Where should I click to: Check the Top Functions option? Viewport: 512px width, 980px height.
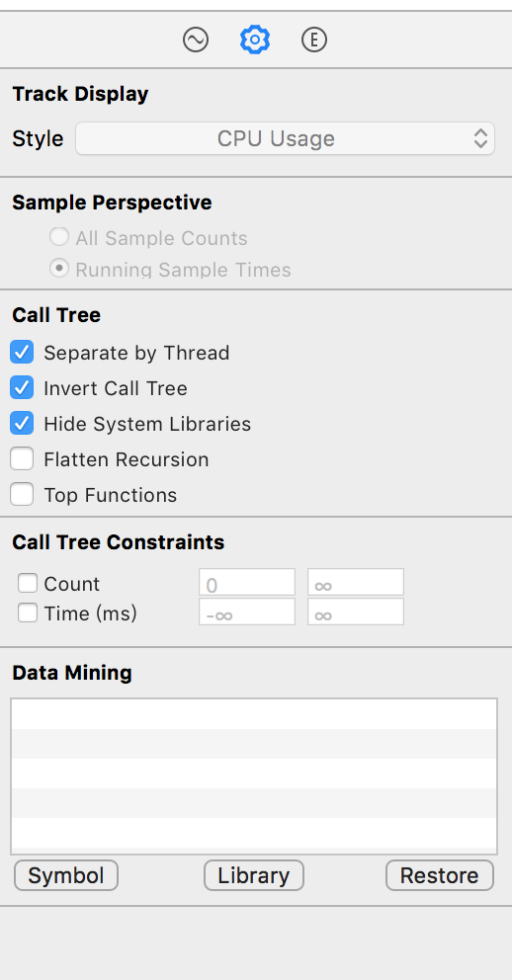(x=22, y=495)
